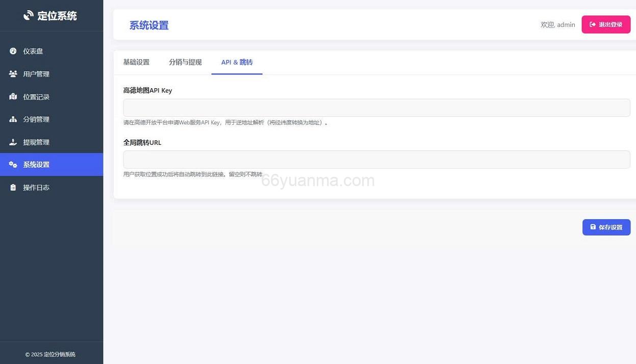Open the 分销与提现 tab
The height and width of the screenshot is (364, 636).
coord(185,62)
